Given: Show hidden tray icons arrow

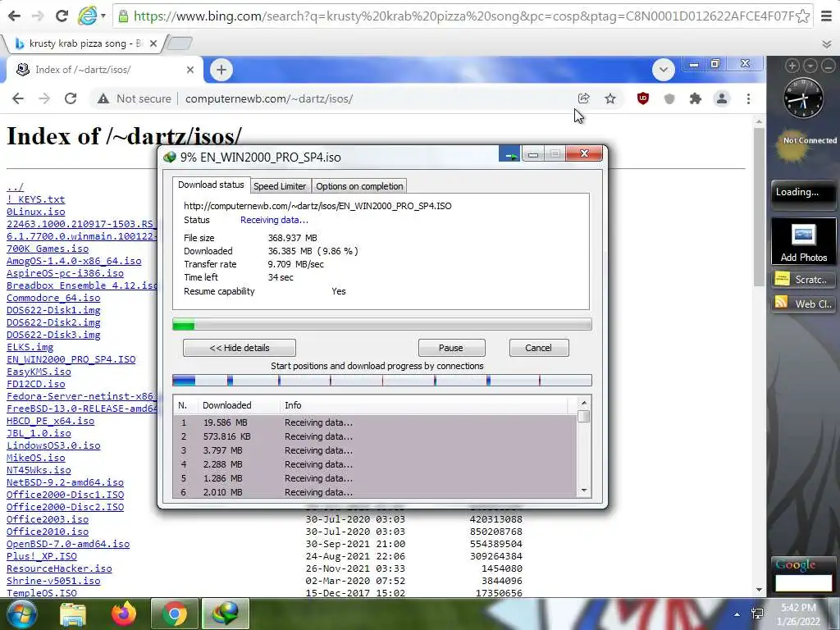Looking at the screenshot, I should (737, 614).
